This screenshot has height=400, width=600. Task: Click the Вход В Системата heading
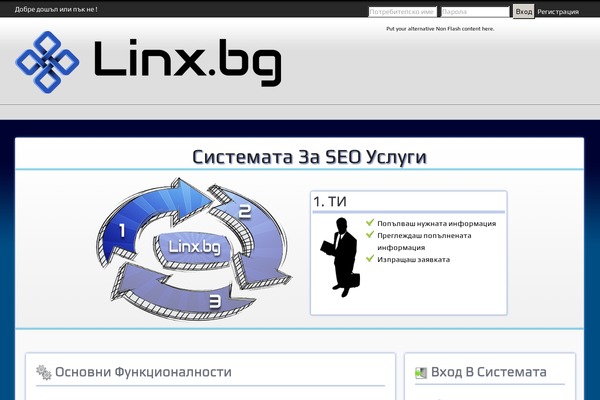point(489,372)
